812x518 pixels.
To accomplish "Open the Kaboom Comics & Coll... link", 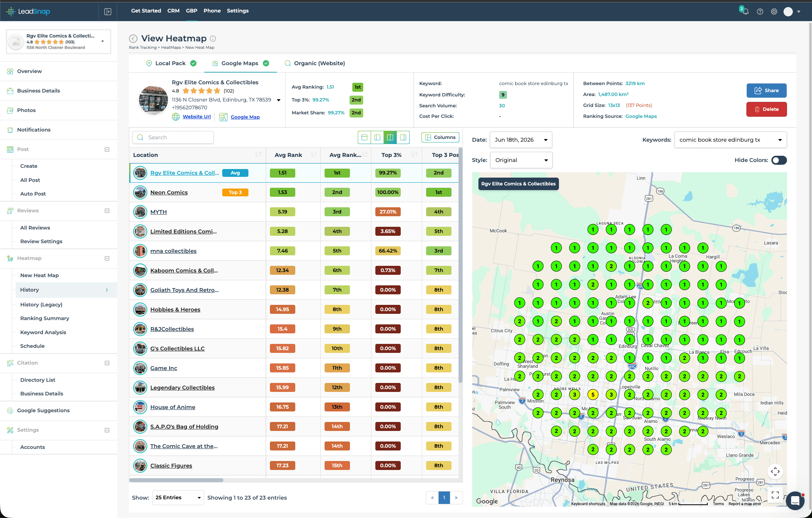I will coord(184,271).
